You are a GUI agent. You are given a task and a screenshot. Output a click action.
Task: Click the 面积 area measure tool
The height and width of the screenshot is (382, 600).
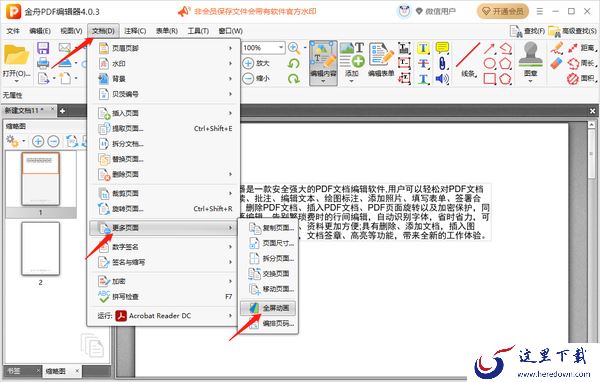(x=582, y=78)
